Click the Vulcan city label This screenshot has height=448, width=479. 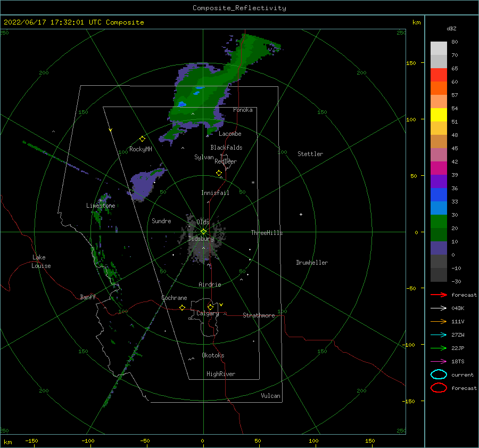[x=270, y=396]
